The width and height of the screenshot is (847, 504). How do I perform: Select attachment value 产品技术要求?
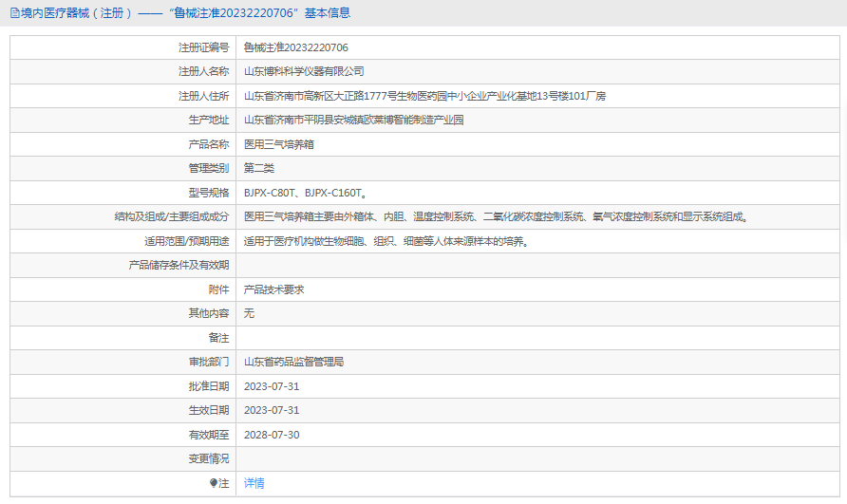coord(273,289)
